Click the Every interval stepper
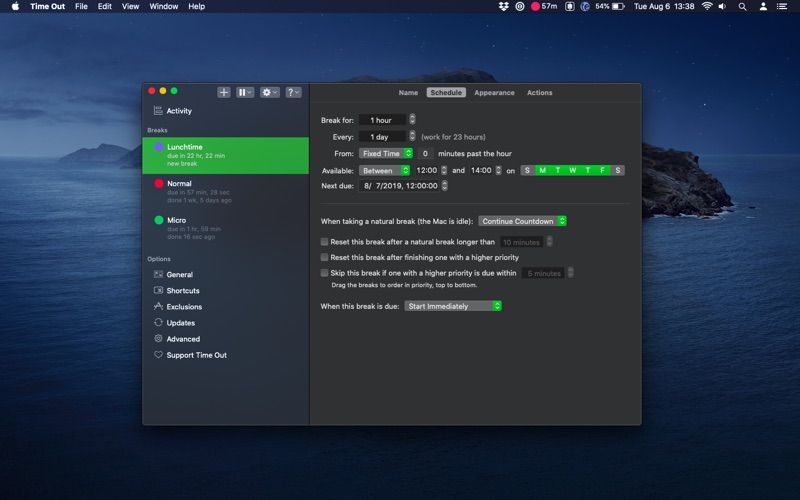The image size is (800, 500). [412, 136]
